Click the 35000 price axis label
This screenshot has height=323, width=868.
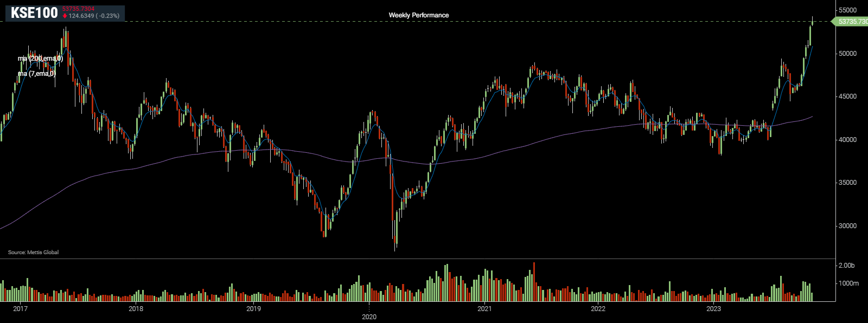pos(847,183)
